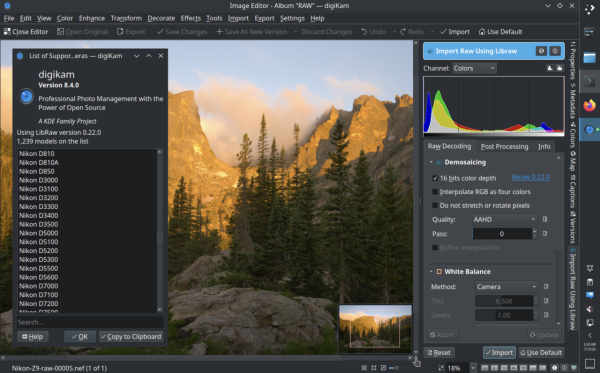600x373 pixels.
Task: Open the Channel Colors dropdown
Action: (474, 68)
